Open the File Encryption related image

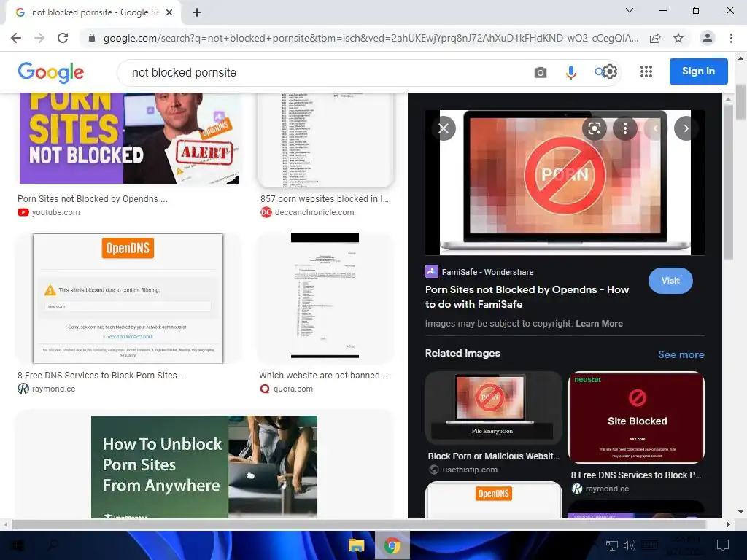(x=493, y=408)
